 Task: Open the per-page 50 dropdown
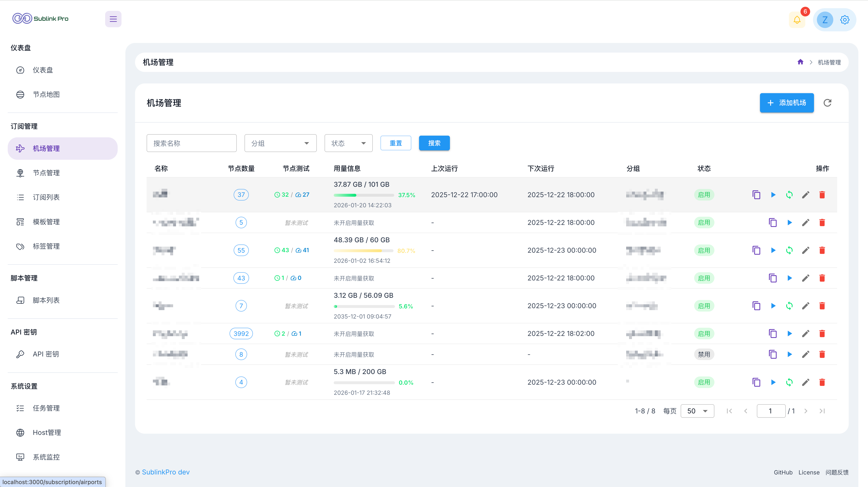point(697,411)
